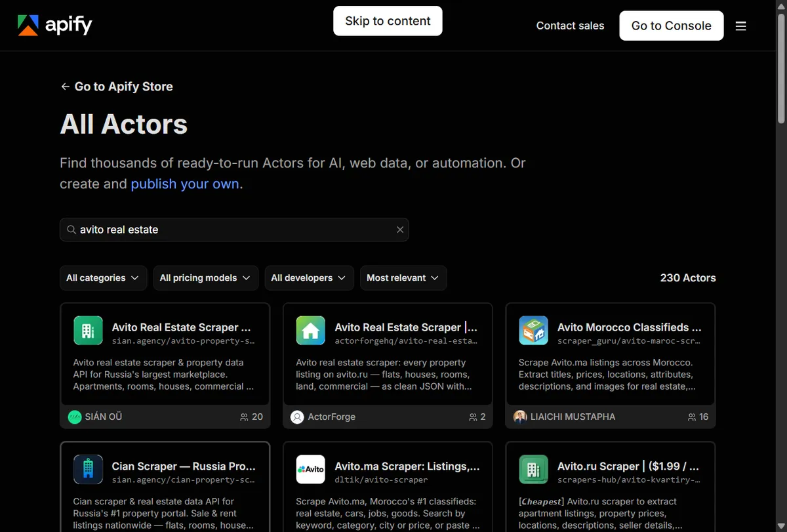Open Avito Morocco Classifieds card title
The width and height of the screenshot is (787, 532).
point(630,327)
